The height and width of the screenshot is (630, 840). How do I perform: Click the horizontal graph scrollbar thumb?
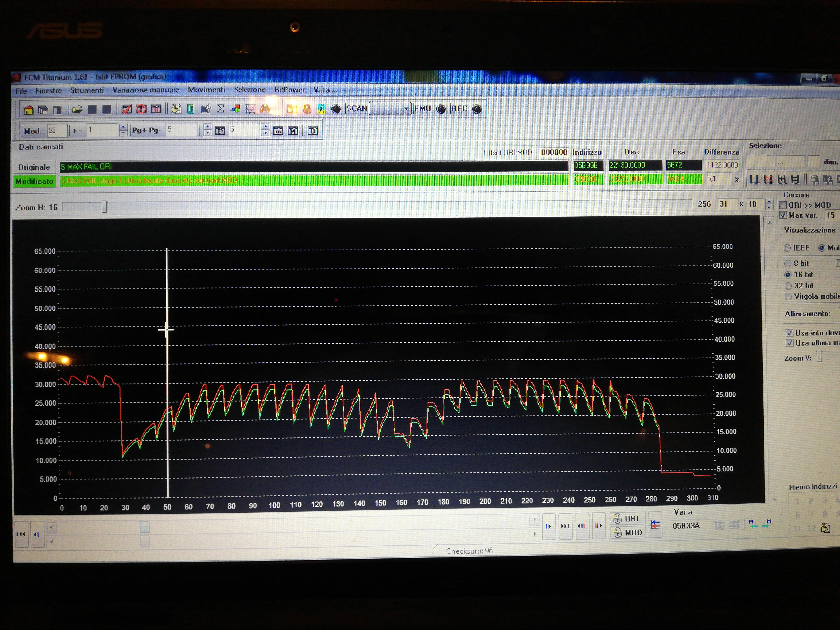[145, 527]
